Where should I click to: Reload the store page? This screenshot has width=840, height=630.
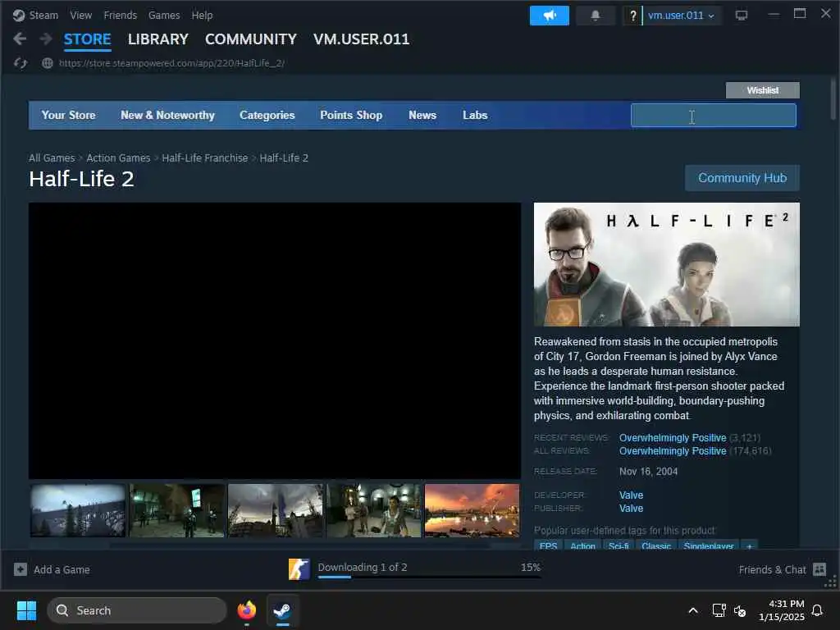(21, 63)
